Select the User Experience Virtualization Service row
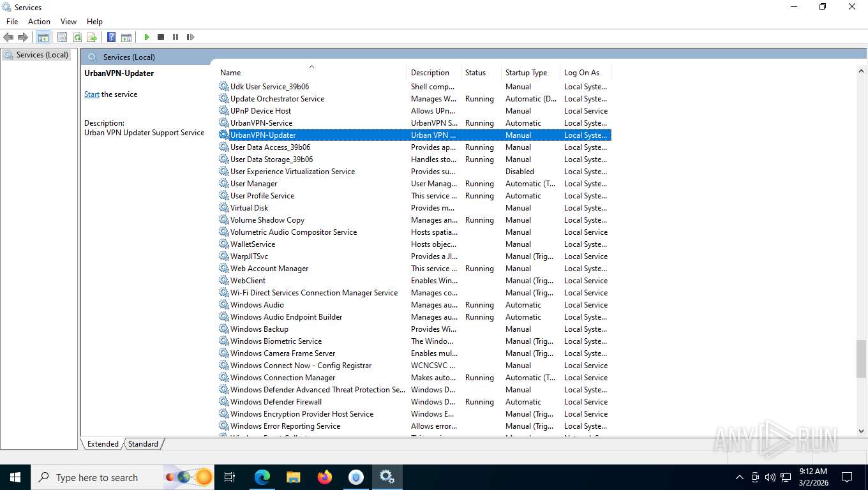This screenshot has height=490, width=868. [414, 172]
